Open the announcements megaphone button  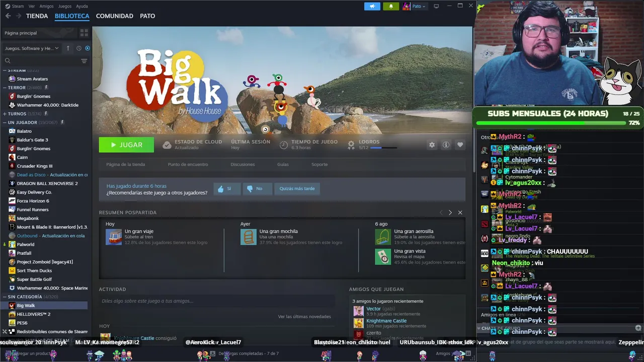(x=372, y=6)
